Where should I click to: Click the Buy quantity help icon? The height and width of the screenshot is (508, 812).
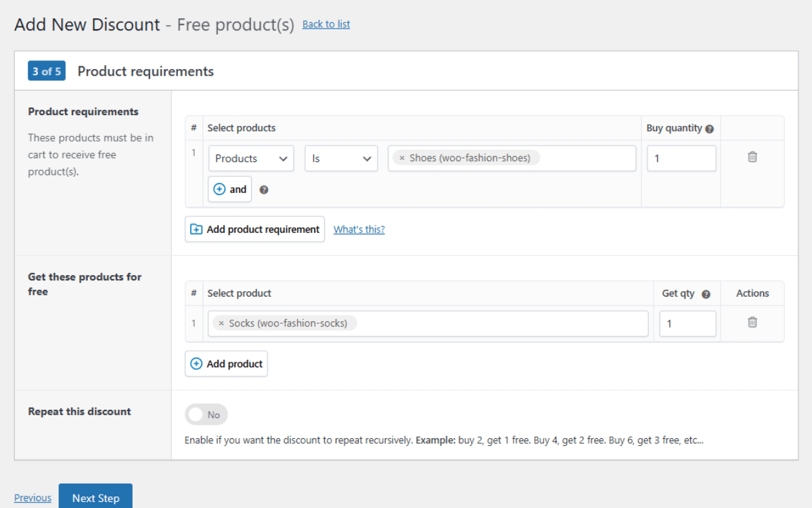point(709,129)
